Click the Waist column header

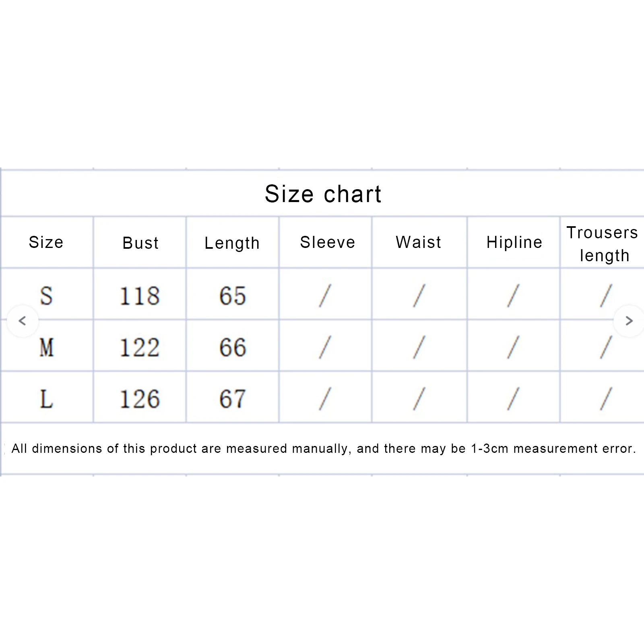(419, 242)
